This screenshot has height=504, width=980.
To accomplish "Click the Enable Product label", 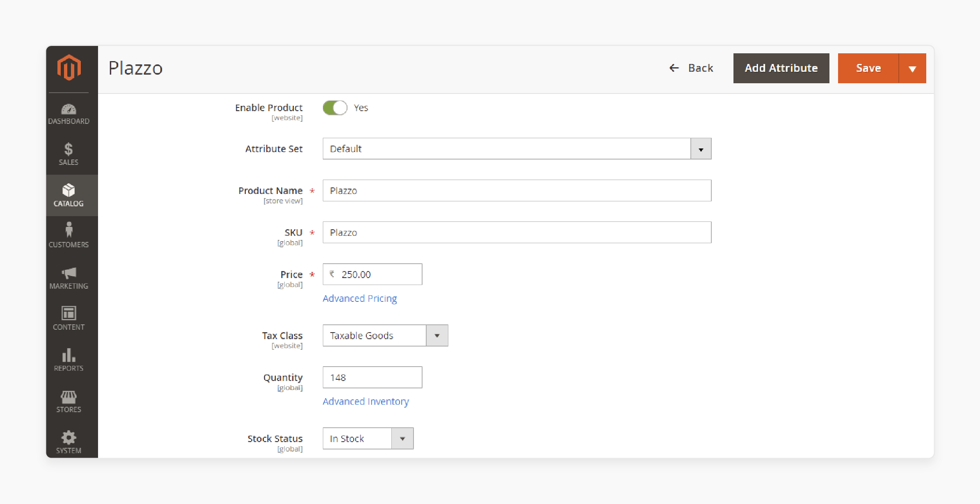I will 269,107.
